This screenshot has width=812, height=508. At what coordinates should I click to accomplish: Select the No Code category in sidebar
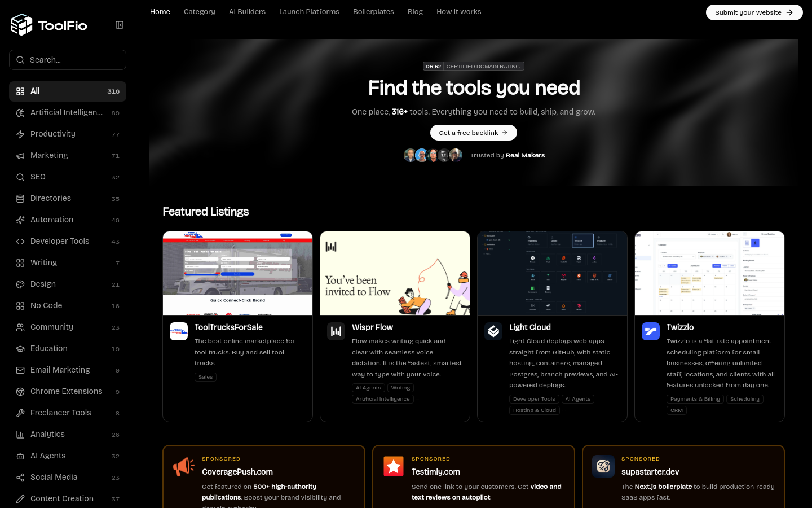click(68, 306)
